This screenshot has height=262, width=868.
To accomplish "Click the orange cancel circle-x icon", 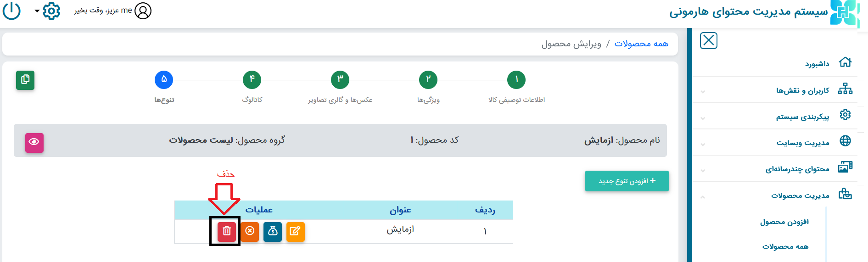I will tap(250, 231).
